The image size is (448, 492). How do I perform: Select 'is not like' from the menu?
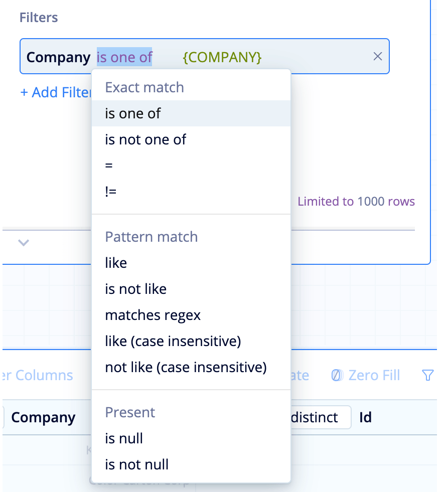coord(134,289)
